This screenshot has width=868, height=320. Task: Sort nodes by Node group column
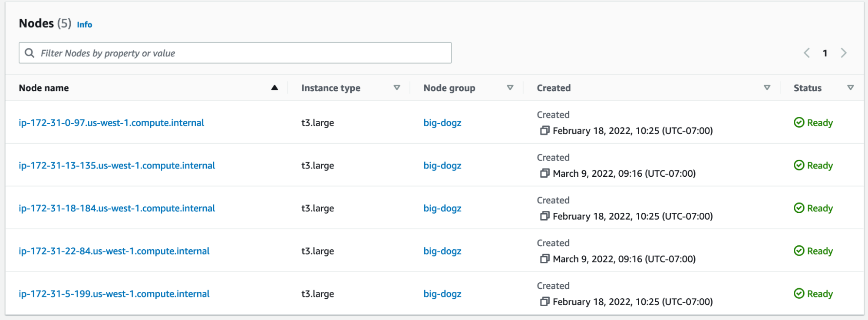tap(510, 88)
